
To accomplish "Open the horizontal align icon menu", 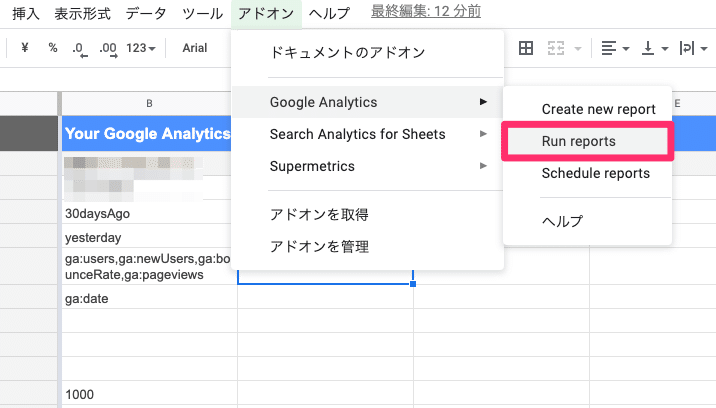I will (614, 48).
